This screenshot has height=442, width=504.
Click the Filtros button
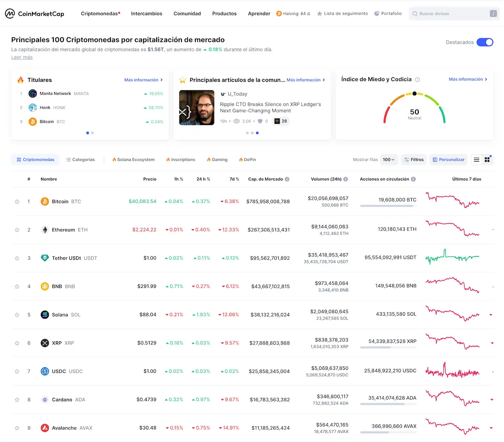click(x=414, y=160)
